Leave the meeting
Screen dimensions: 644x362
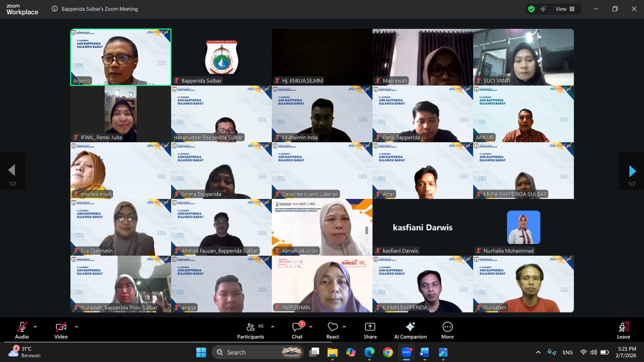pos(623,330)
